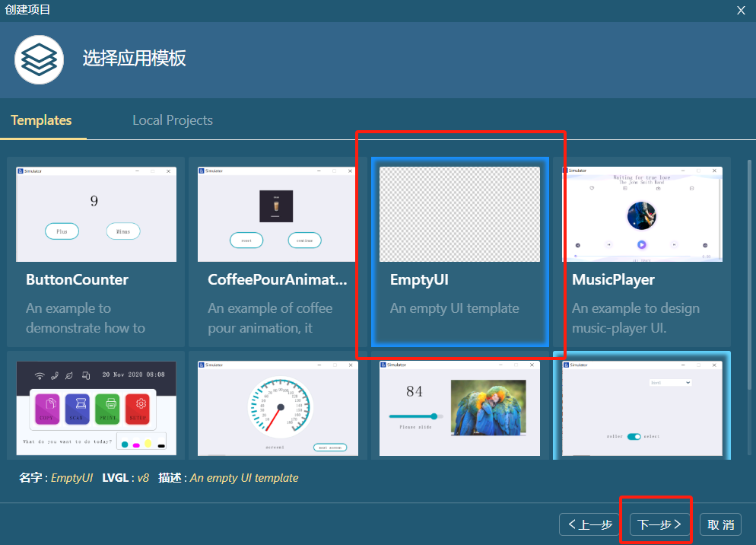756x545 pixels.
Task: Click the GUI Guider stack logo icon
Action: [39, 59]
